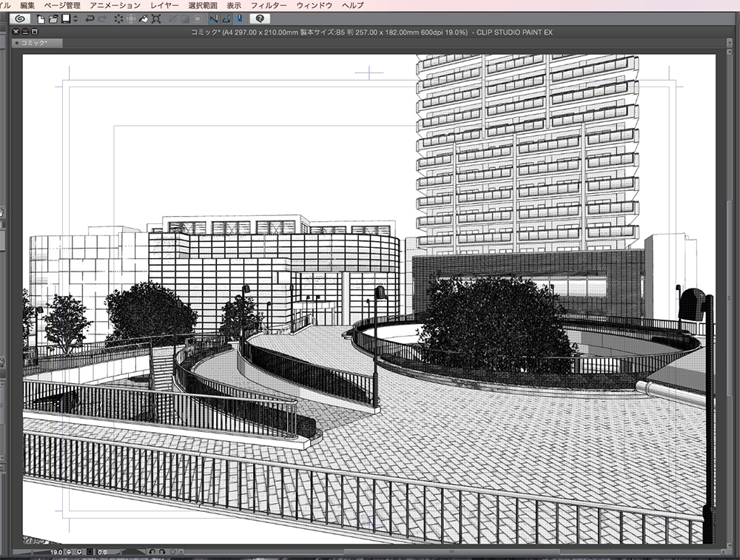Viewport: 740px width, 560px height.
Task: Click horizontal scrollbar left arrow
Action: [x=181, y=552]
